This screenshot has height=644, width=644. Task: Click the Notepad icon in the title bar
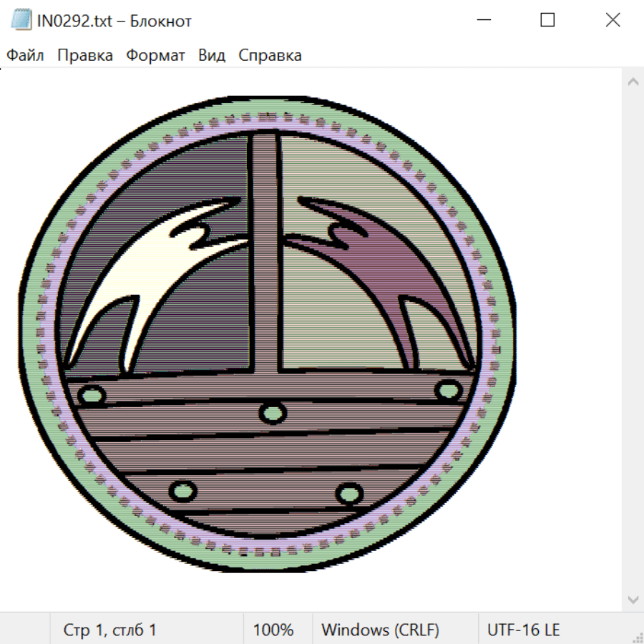(21, 21)
